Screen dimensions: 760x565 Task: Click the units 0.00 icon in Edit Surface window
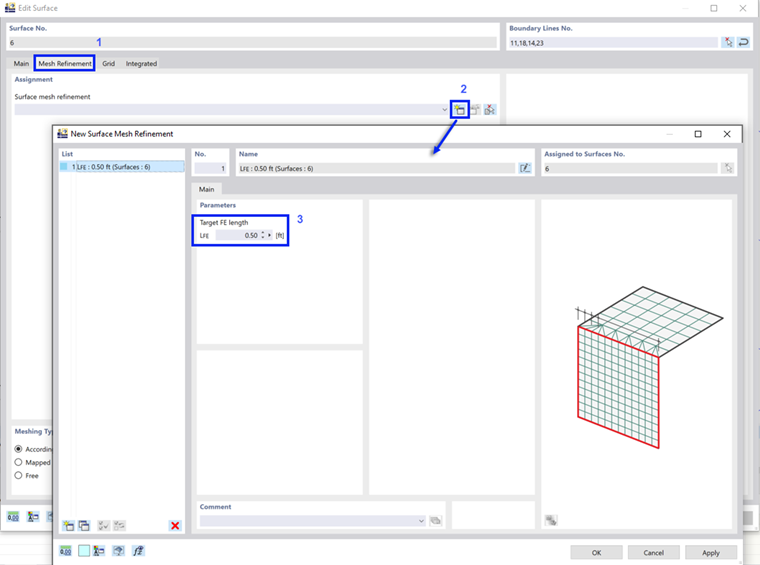13,517
